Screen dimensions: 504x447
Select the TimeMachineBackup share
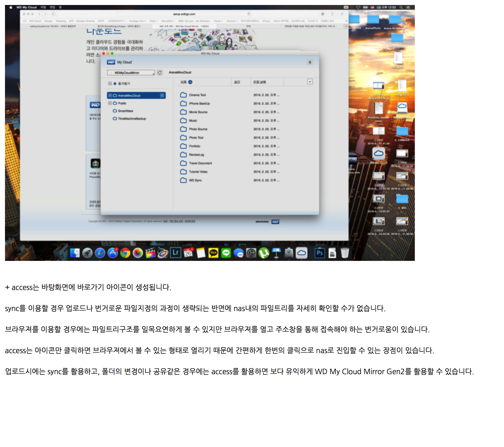[x=130, y=119]
